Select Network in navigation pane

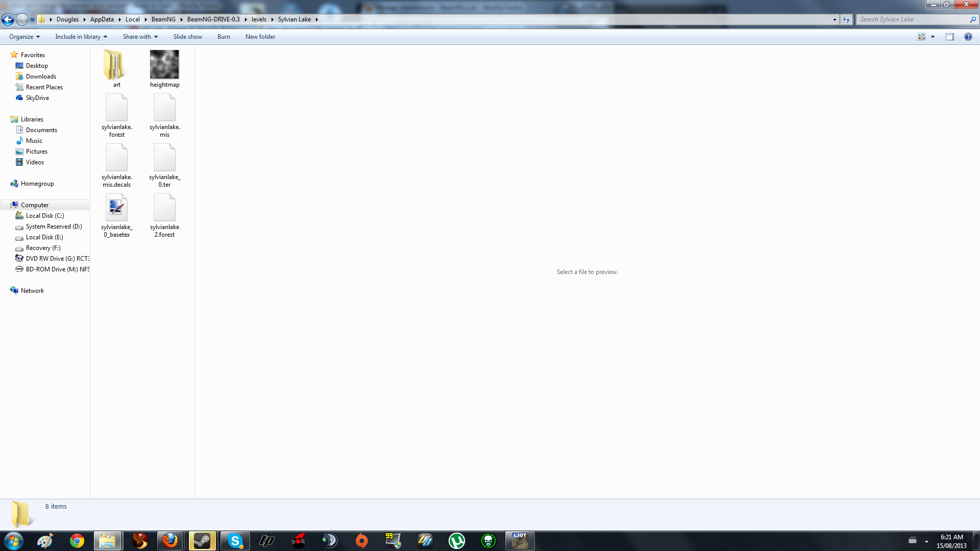point(32,291)
